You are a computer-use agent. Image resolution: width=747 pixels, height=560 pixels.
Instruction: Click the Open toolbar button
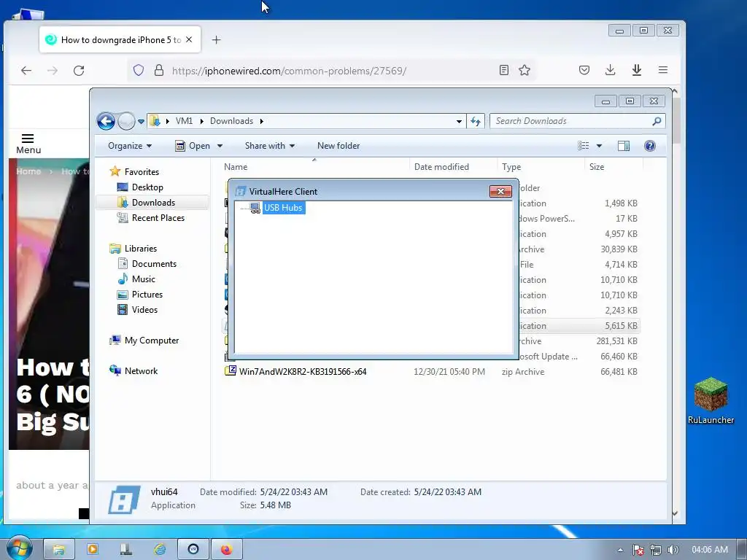tap(193, 146)
